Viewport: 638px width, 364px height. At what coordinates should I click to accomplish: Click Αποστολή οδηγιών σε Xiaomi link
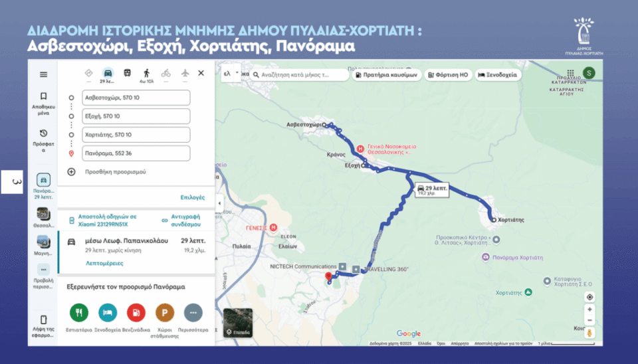[108, 221]
